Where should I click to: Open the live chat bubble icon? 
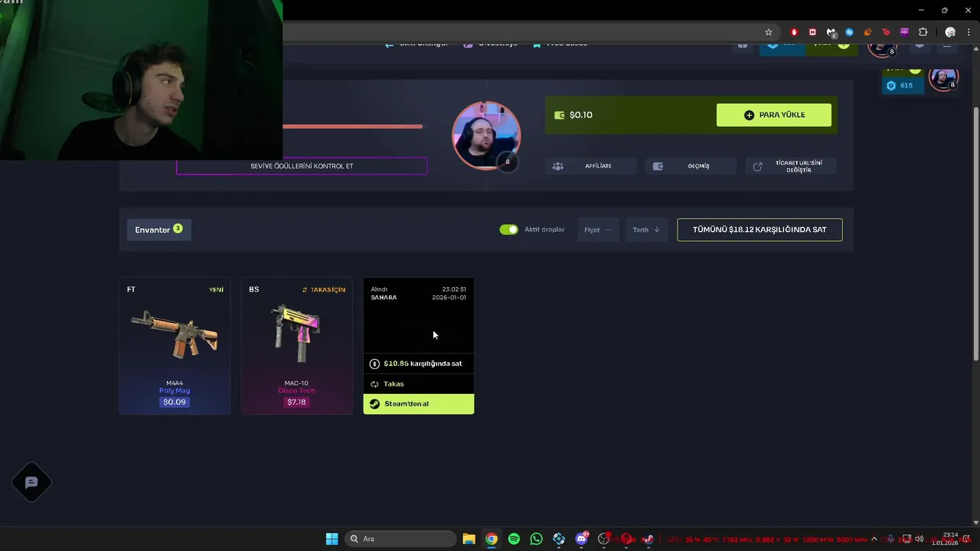[x=31, y=483]
